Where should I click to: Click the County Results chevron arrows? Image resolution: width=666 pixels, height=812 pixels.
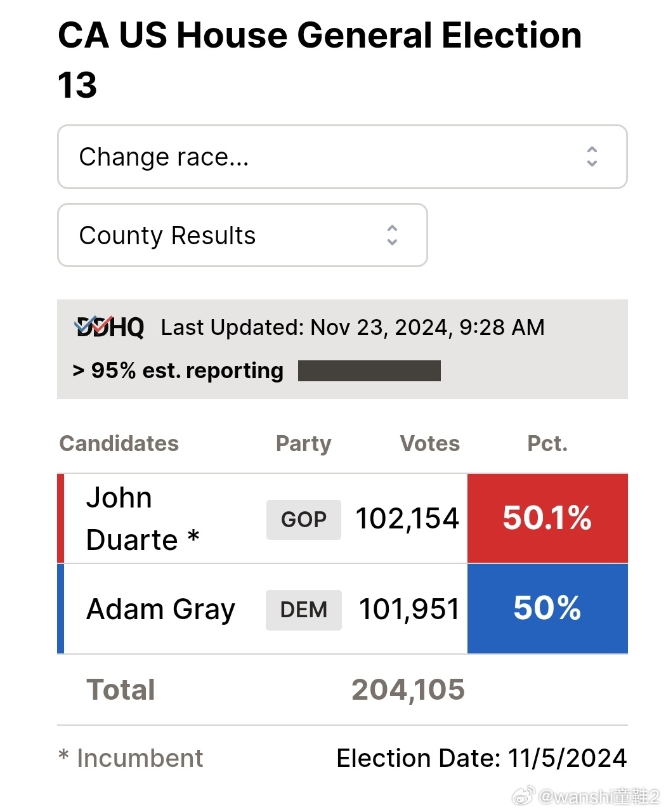tap(392, 235)
